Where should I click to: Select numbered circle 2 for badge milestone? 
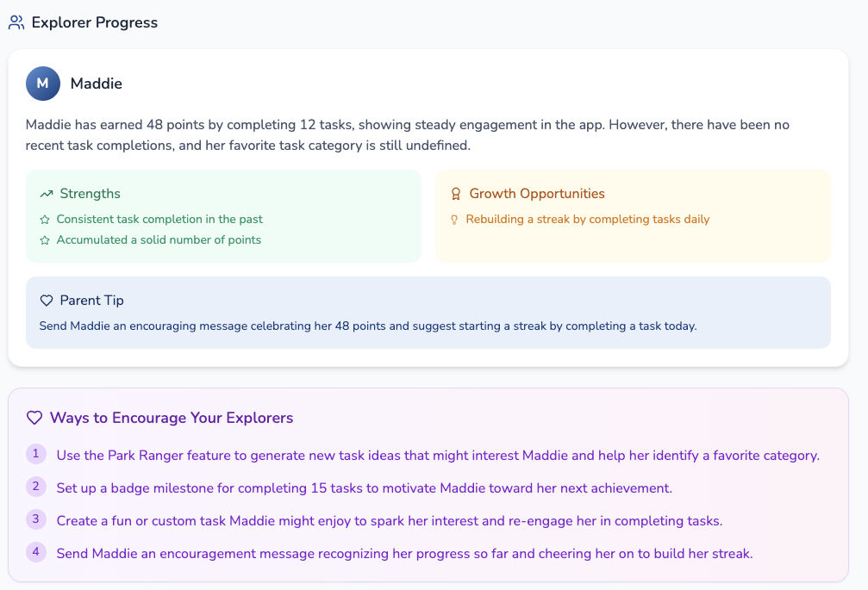pyautogui.click(x=36, y=487)
